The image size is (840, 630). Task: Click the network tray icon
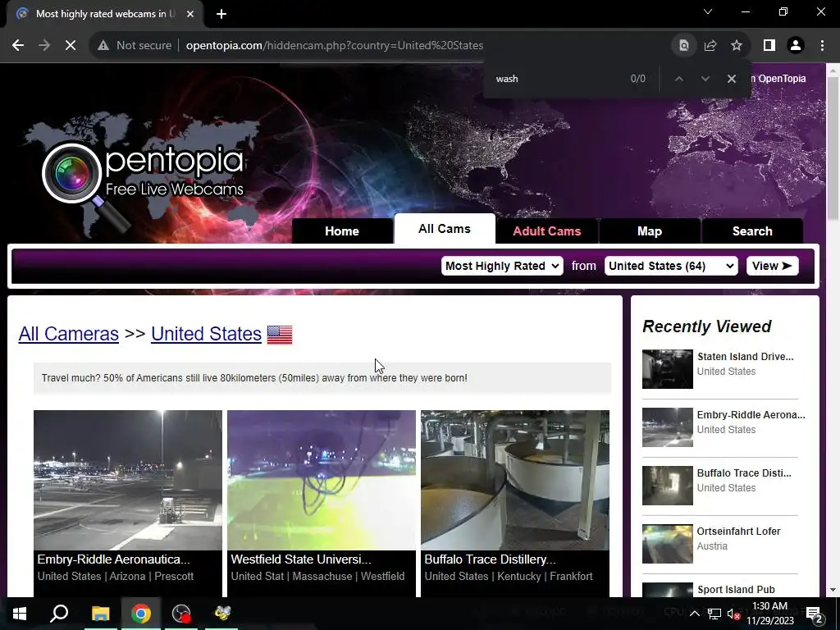tap(714, 614)
